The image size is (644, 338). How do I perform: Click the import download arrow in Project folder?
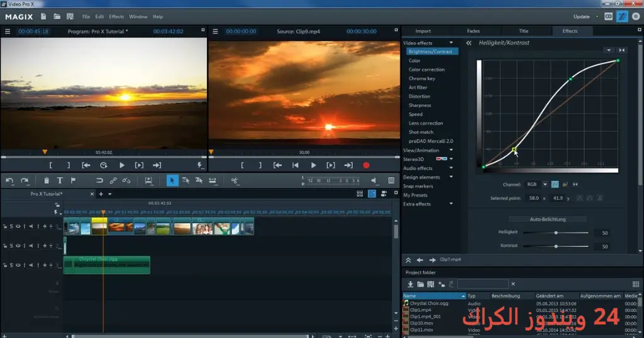click(410, 284)
